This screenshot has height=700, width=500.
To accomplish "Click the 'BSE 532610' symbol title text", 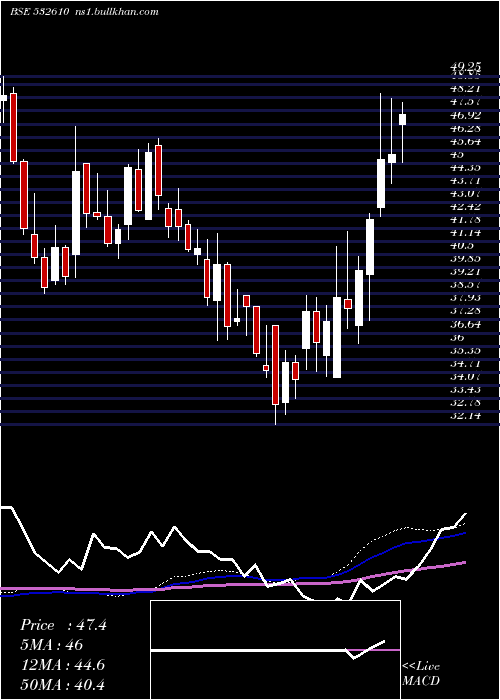I will [x=39, y=12].
